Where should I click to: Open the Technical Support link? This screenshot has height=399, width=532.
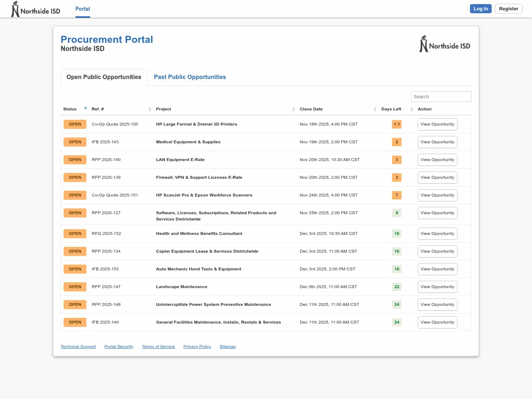coord(78,347)
